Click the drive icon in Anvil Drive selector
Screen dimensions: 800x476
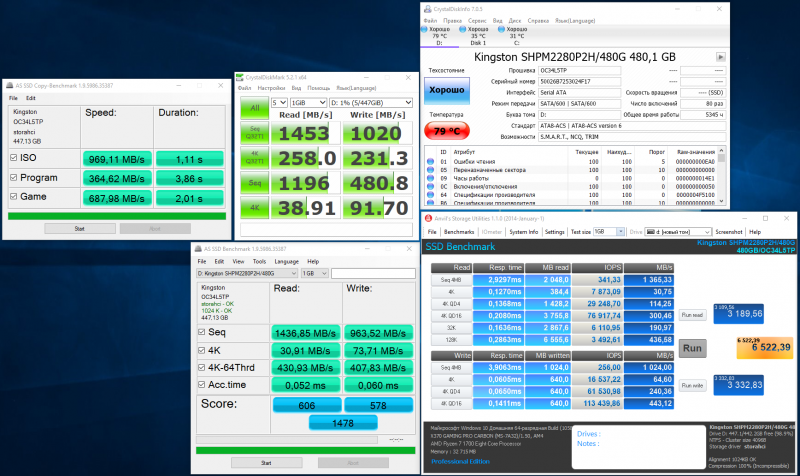pos(651,232)
